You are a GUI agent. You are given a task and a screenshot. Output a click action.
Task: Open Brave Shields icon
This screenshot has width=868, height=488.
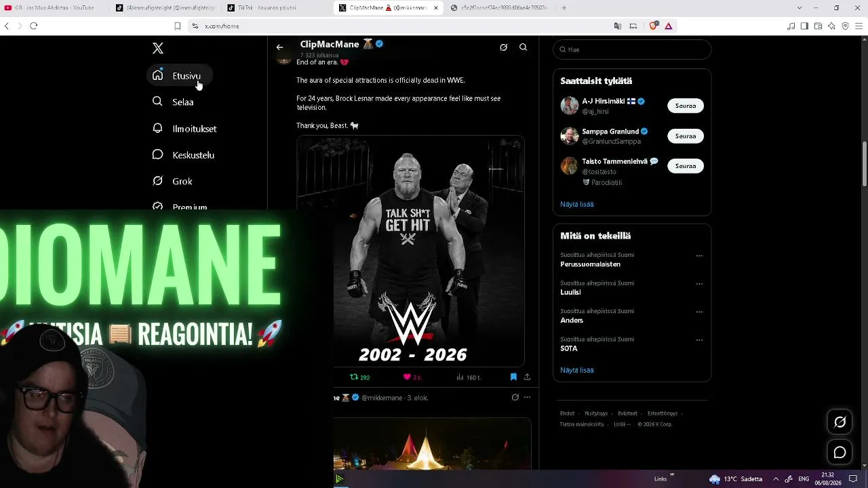coord(654,26)
